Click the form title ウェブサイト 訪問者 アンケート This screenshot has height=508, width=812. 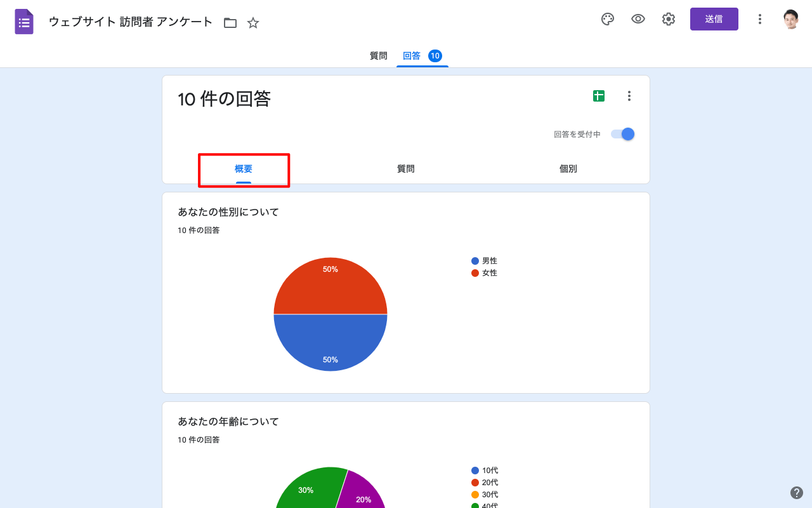(x=131, y=22)
